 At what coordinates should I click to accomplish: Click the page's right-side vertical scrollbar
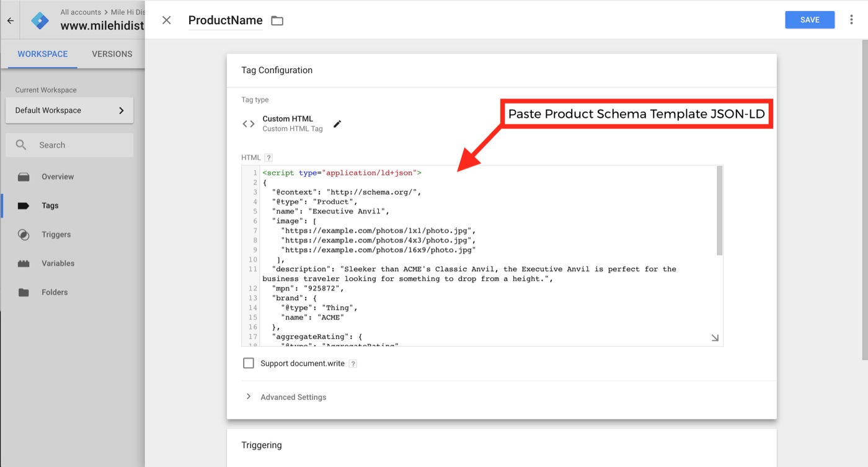pyautogui.click(x=865, y=200)
